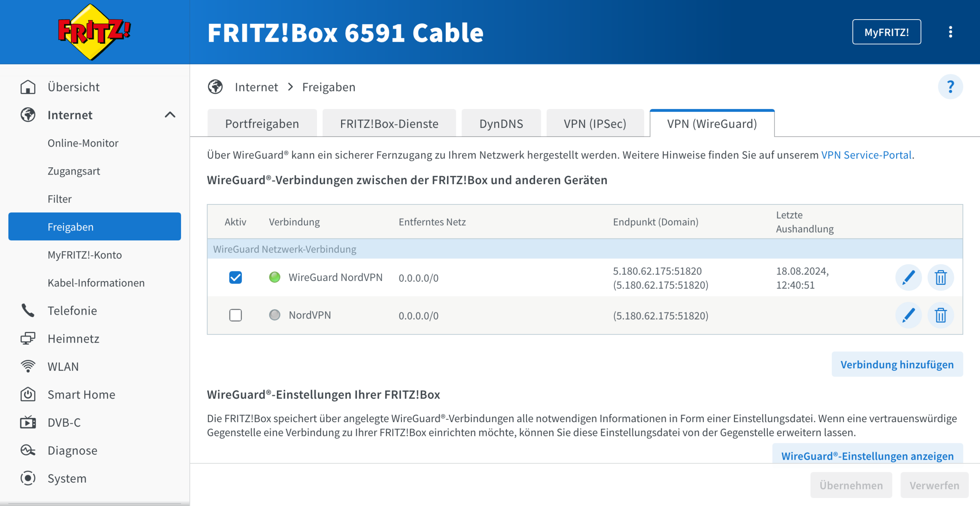The height and width of the screenshot is (506, 980).
Task: Open the DynDNS tab
Action: pos(501,123)
